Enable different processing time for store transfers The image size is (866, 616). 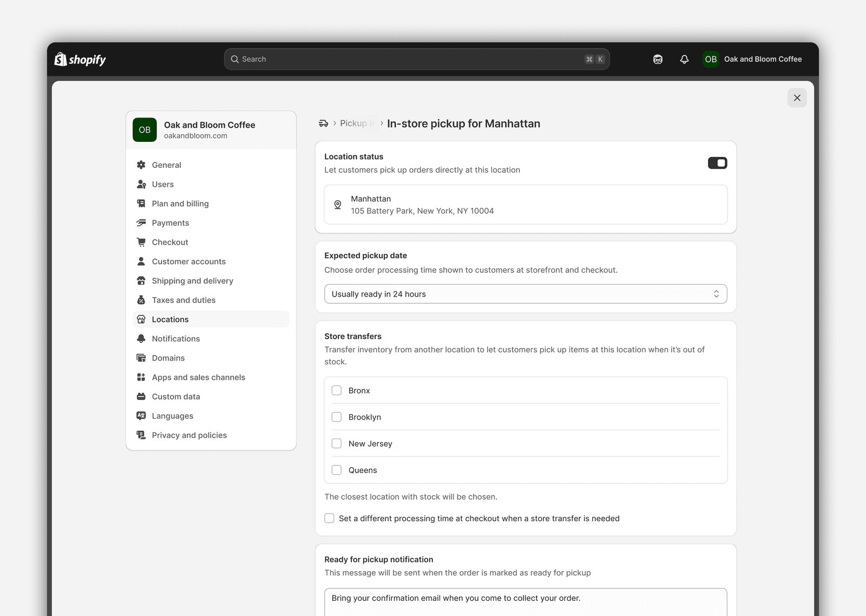(329, 519)
